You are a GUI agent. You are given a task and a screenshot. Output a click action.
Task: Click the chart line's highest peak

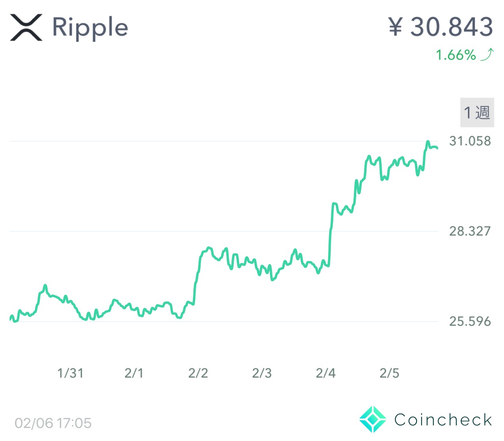click(428, 142)
